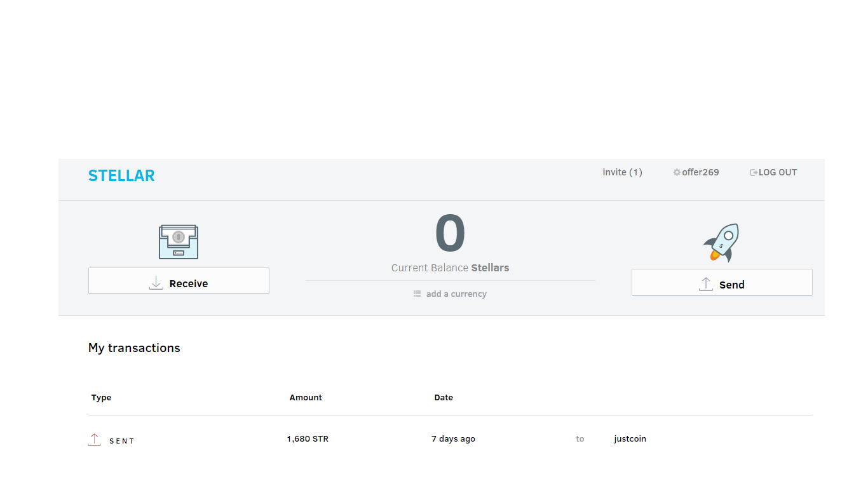Image resolution: width=868 pixels, height=488 pixels.
Task: Click the Receive button
Action: coord(179,281)
